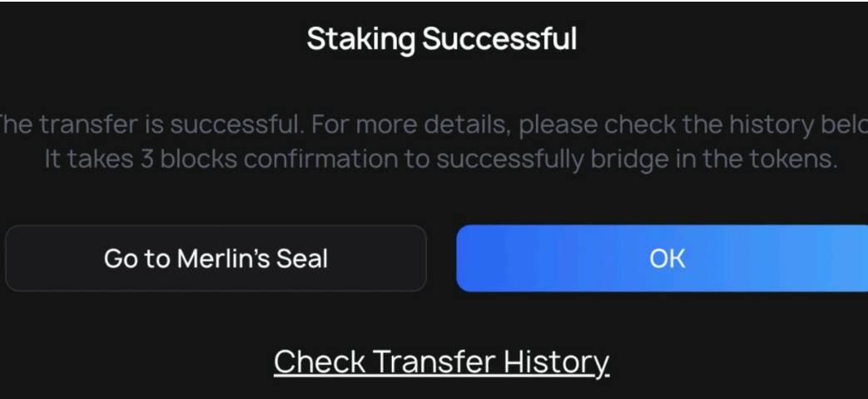
Task: Tap the gradient blue OK button
Action: coord(662,258)
